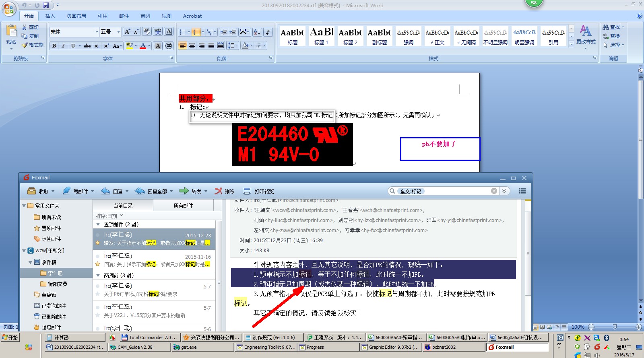
Task: Click Foxmail 打印预览 printer icon
Action: click(247, 191)
